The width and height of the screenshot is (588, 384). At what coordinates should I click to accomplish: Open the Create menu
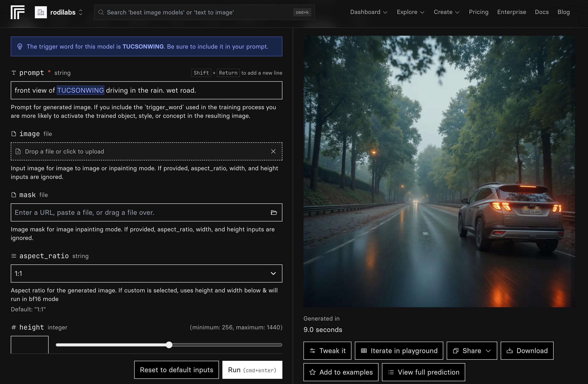(446, 12)
